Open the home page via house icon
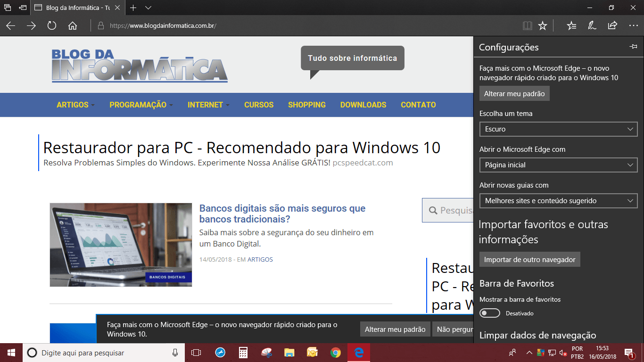 pos(73,26)
